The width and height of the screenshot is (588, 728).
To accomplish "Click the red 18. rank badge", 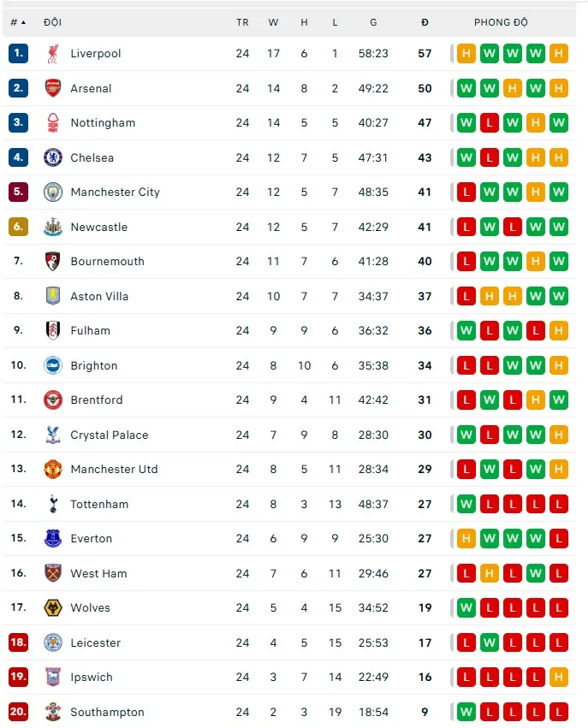I will click(19, 642).
